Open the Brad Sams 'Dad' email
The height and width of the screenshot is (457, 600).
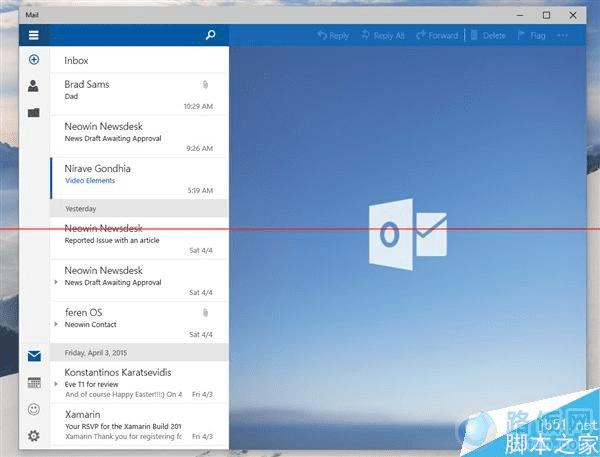pyautogui.click(x=139, y=94)
